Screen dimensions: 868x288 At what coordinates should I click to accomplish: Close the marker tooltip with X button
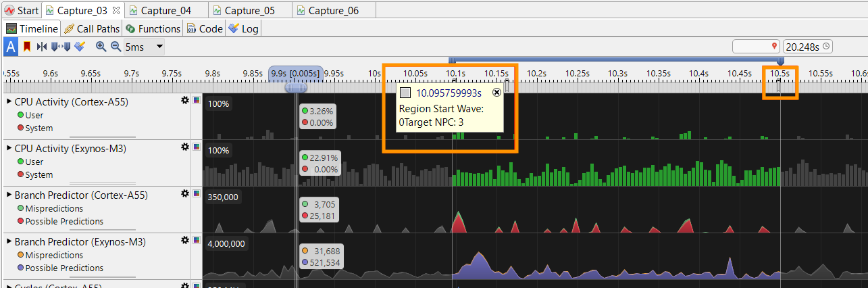pos(496,93)
